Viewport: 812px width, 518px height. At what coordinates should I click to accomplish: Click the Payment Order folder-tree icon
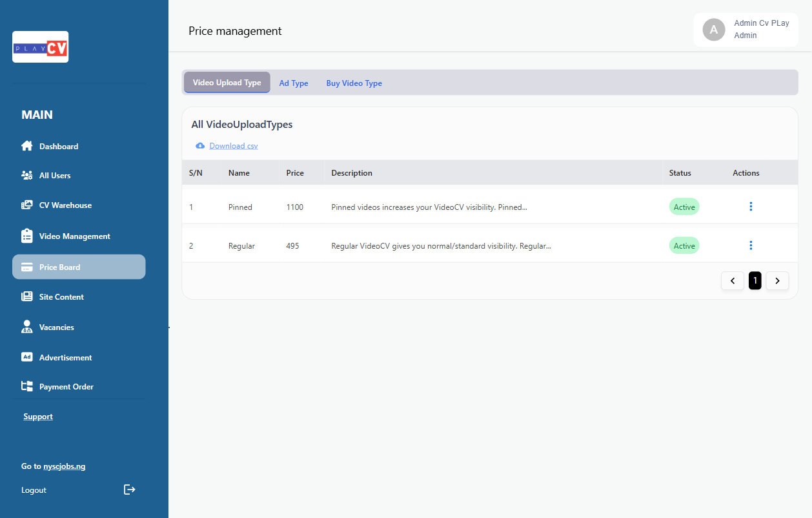pyautogui.click(x=27, y=386)
